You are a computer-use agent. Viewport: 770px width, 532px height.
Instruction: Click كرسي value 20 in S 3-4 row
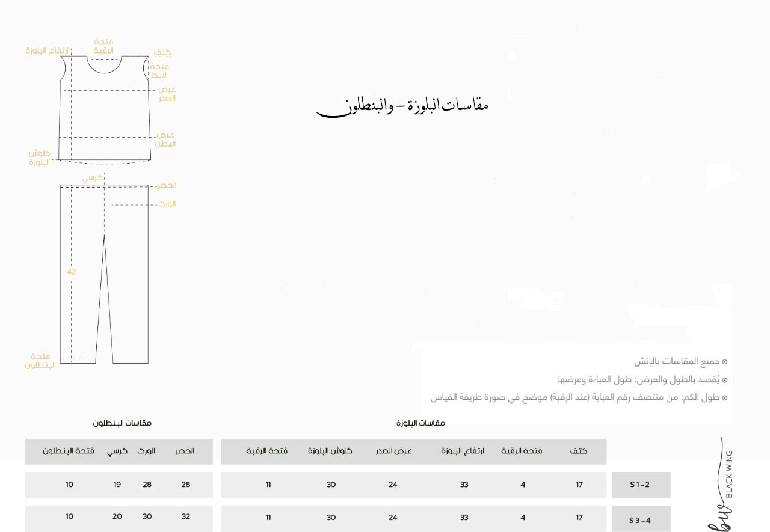[117, 518]
